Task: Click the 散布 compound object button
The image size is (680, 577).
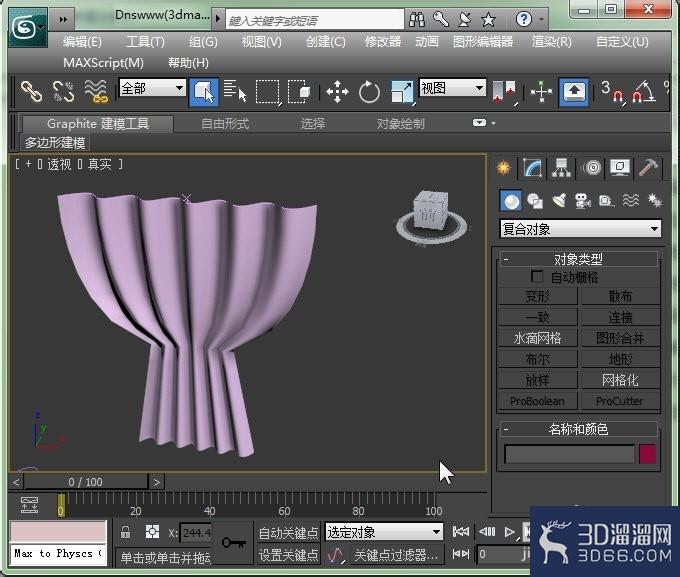Action: (x=621, y=296)
